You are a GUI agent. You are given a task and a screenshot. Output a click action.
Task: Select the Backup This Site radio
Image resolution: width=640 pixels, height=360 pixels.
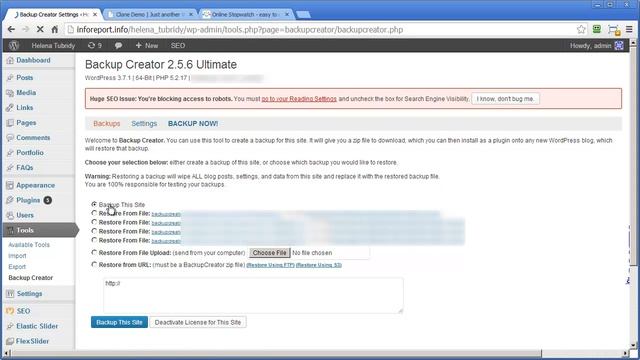(94, 204)
